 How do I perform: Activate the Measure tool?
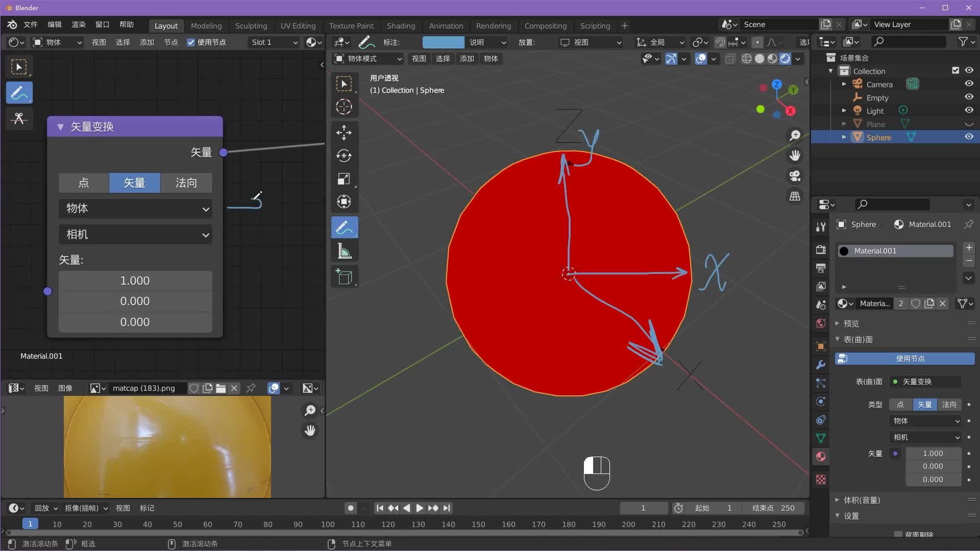click(x=345, y=251)
